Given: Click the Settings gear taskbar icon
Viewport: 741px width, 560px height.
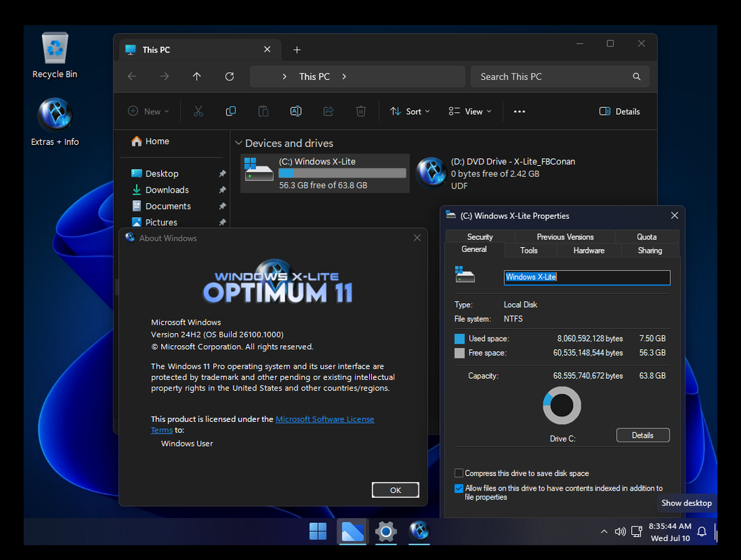Looking at the screenshot, I should coord(386,531).
